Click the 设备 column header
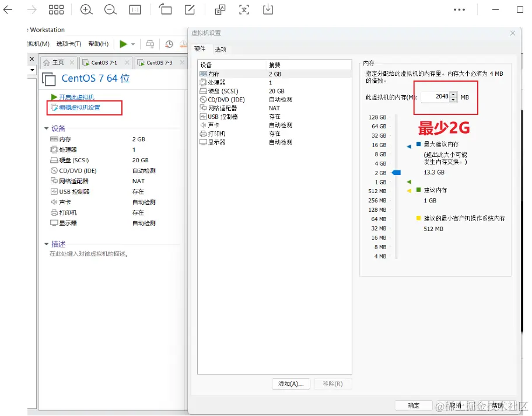The image size is (532, 416). coord(232,65)
